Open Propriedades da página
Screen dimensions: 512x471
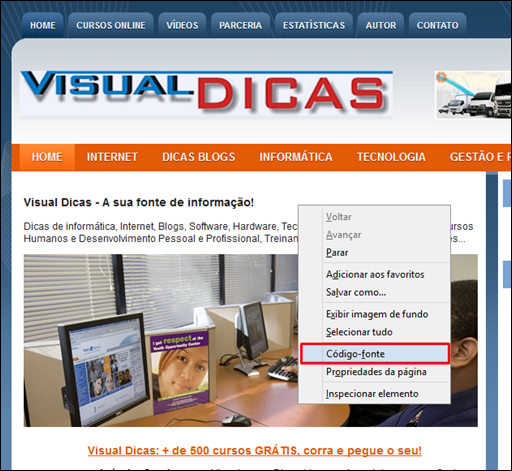point(375,372)
